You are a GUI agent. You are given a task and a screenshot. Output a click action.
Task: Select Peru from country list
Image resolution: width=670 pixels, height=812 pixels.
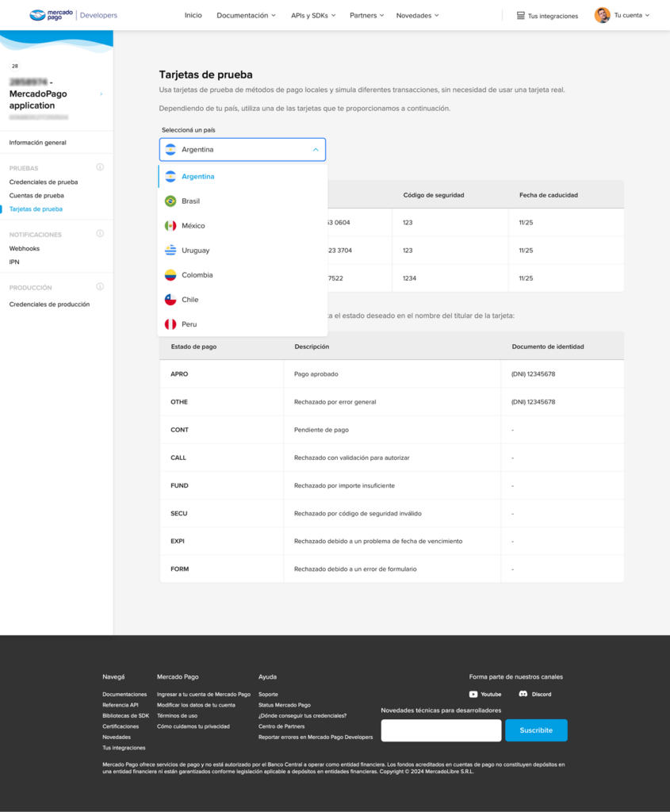[x=243, y=324]
